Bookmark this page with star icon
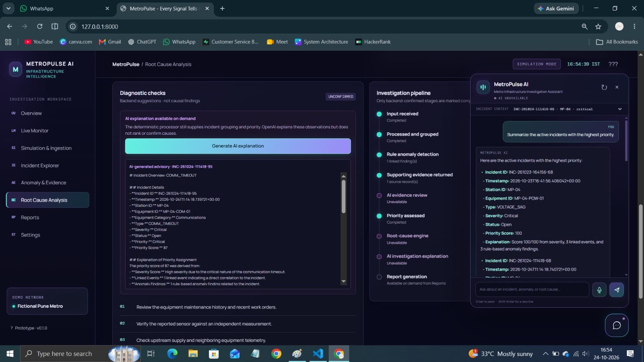644x362 pixels. 598,27
